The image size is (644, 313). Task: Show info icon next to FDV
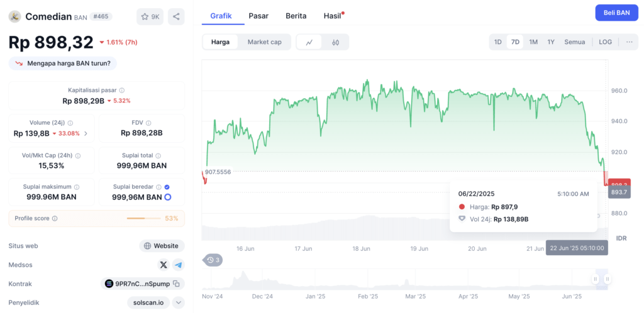click(x=148, y=123)
